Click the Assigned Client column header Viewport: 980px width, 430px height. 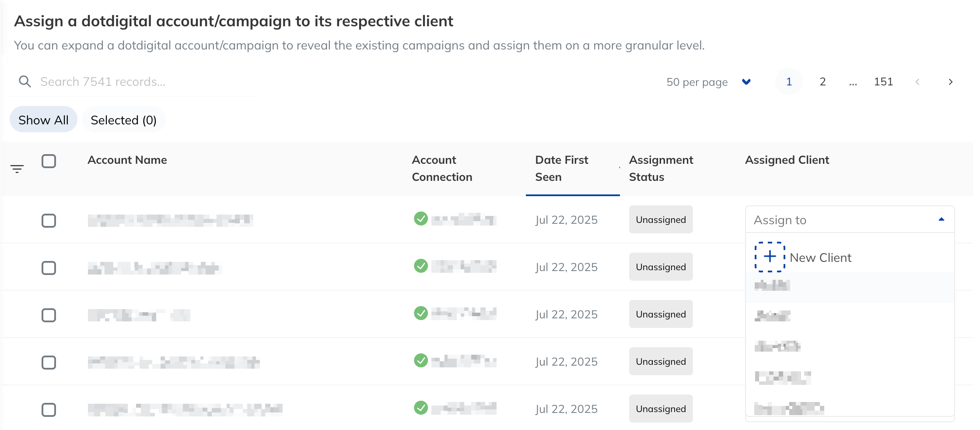click(787, 160)
